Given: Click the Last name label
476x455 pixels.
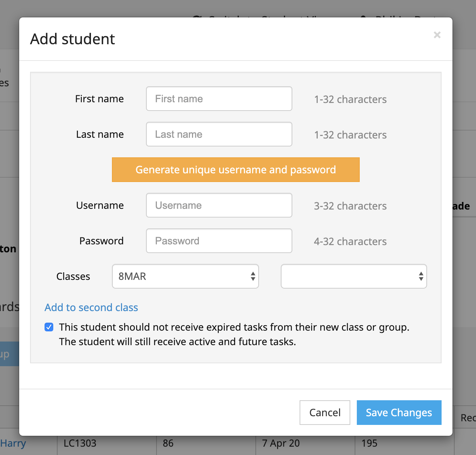Looking at the screenshot, I should (100, 135).
